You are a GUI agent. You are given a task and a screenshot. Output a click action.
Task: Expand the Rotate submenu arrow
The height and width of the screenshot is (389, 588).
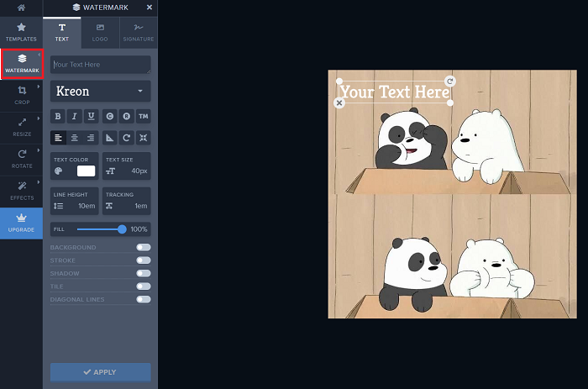point(39,150)
